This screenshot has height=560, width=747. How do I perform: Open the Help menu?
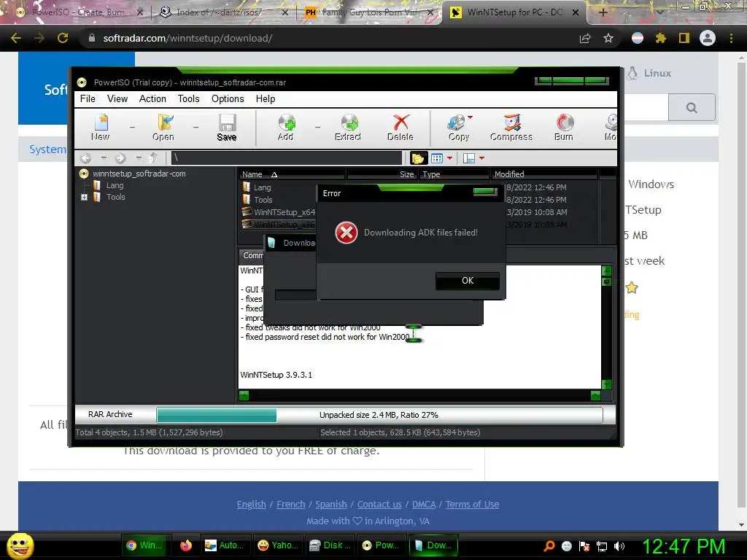266,98
